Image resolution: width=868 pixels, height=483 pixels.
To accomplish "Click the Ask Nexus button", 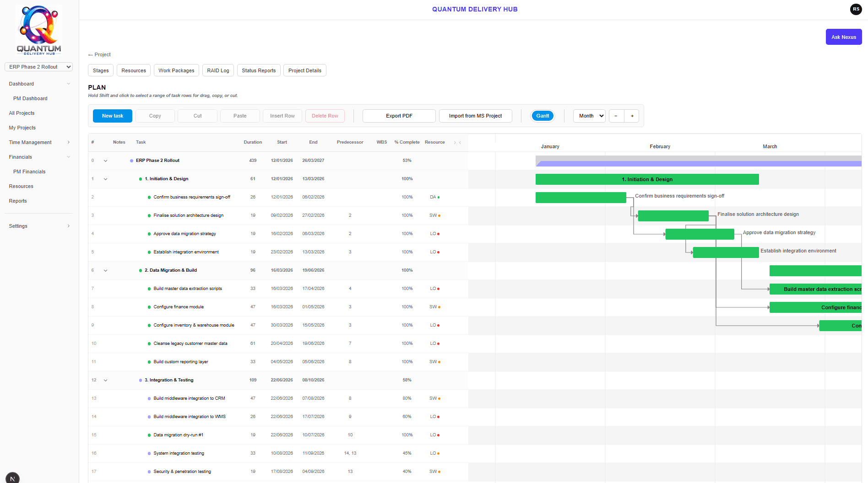I will click(x=844, y=37).
